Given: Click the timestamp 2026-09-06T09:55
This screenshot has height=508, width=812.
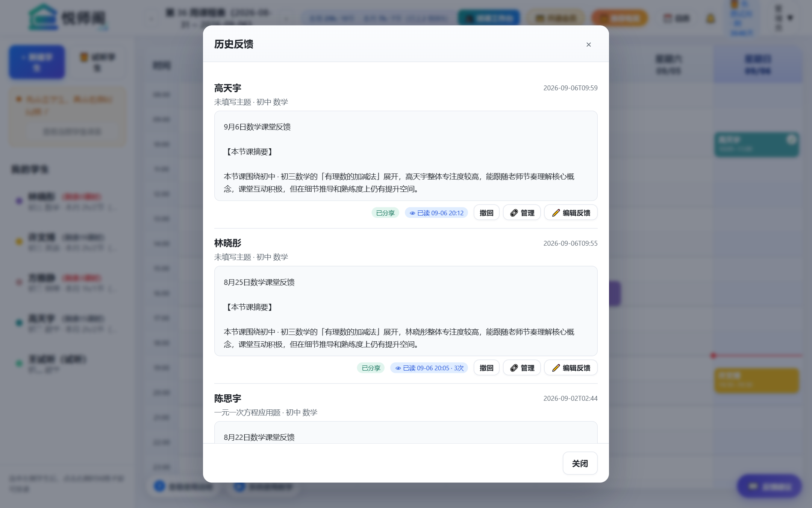Looking at the screenshot, I should 570,243.
